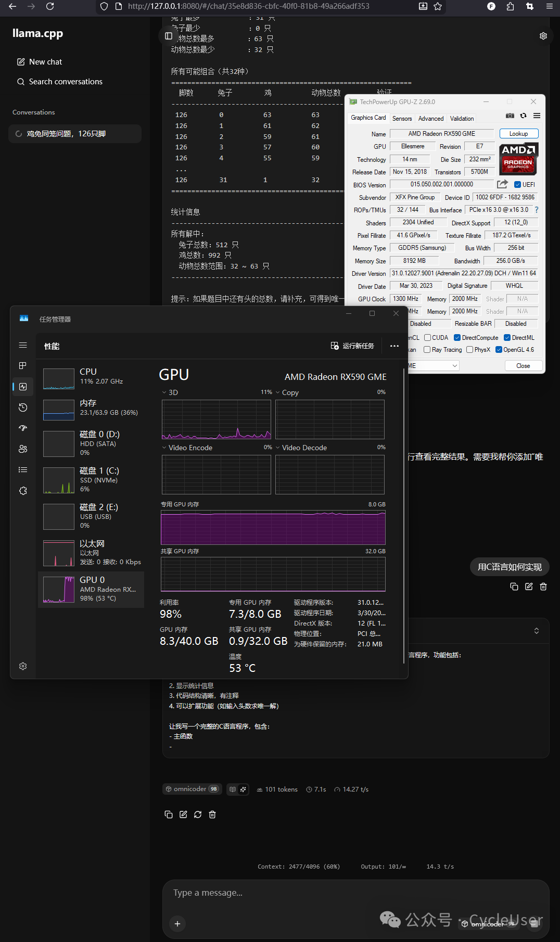Toggle DirectCompute checkbox in GPU-Z

[x=457, y=338]
